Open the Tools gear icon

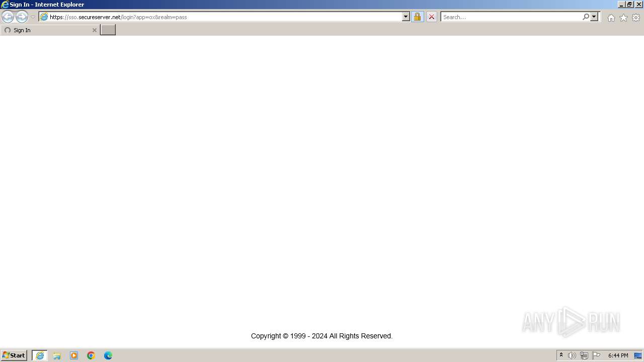pyautogui.click(x=636, y=18)
